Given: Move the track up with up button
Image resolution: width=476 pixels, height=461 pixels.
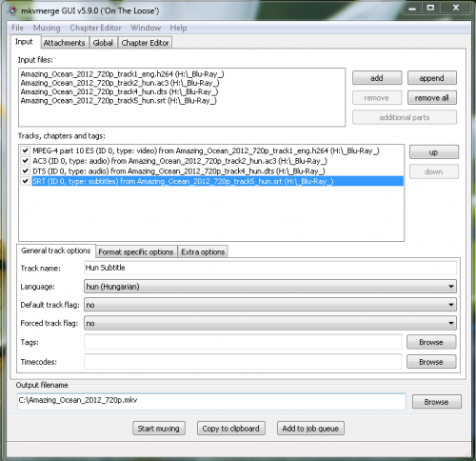Looking at the screenshot, I should pyautogui.click(x=434, y=152).
